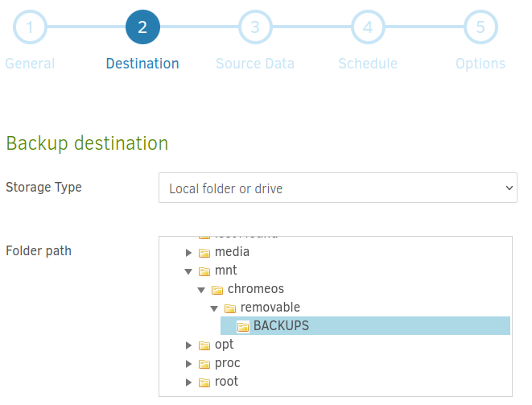Collapse the mnt folder

tap(188, 271)
